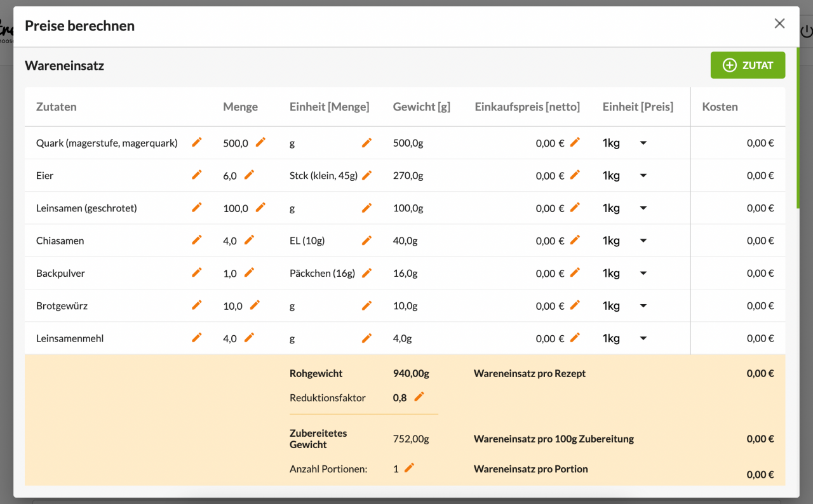This screenshot has height=504, width=813.
Task: Edit the Reduktionsfaktor 0,8 value
Action: point(419,397)
